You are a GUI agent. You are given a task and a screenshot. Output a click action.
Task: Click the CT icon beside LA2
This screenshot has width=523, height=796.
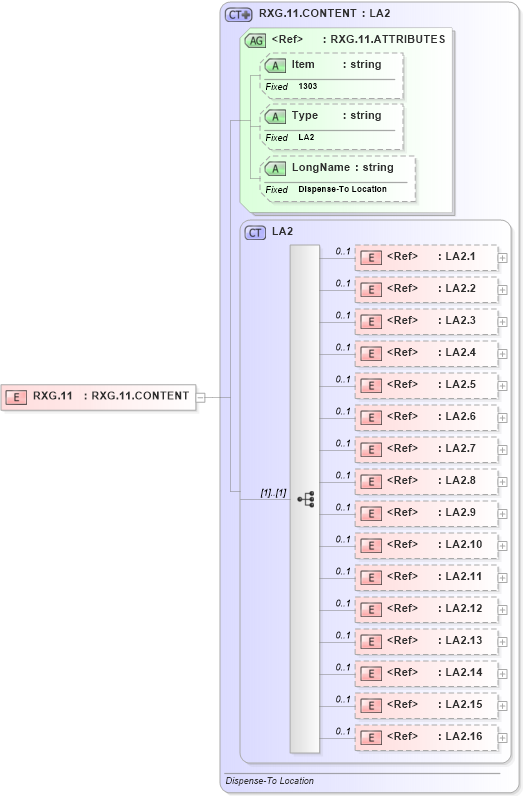255,233
